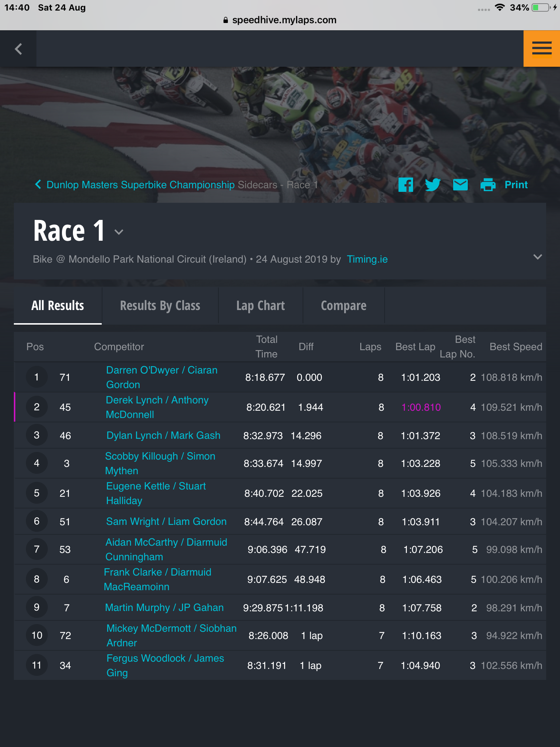Expand the event details chevron
560x747 pixels.
point(537,257)
